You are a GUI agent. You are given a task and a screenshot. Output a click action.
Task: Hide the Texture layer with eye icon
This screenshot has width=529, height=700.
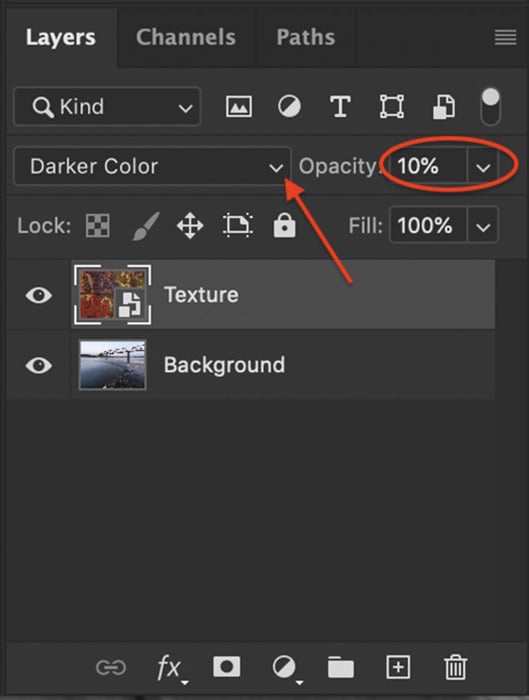coord(39,295)
